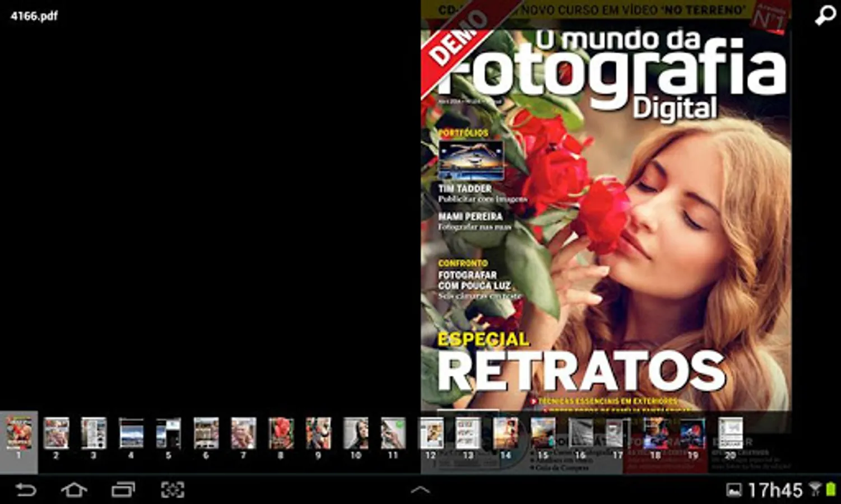Tap the Digital word in magazine title
Screen dimensions: 841x504
[x=675, y=108]
